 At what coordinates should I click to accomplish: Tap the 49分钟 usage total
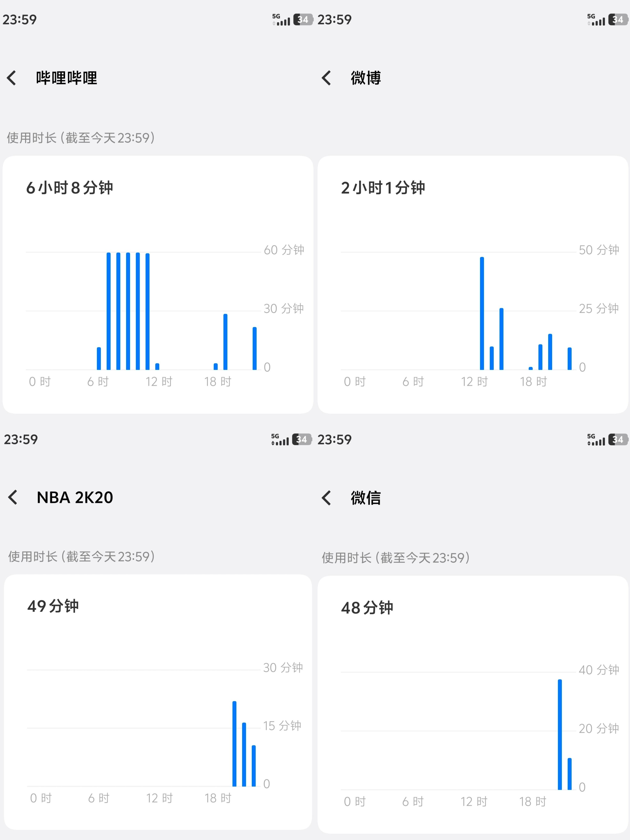point(53,606)
